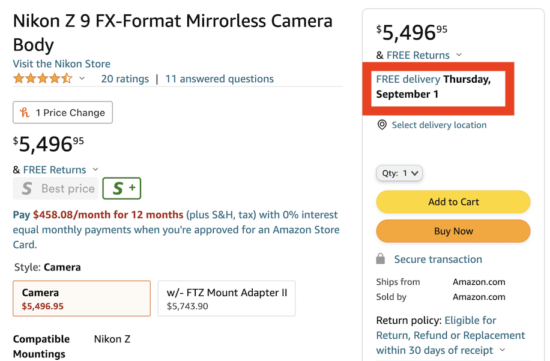
Task: Click the Honey price change icon
Action: tap(25, 113)
